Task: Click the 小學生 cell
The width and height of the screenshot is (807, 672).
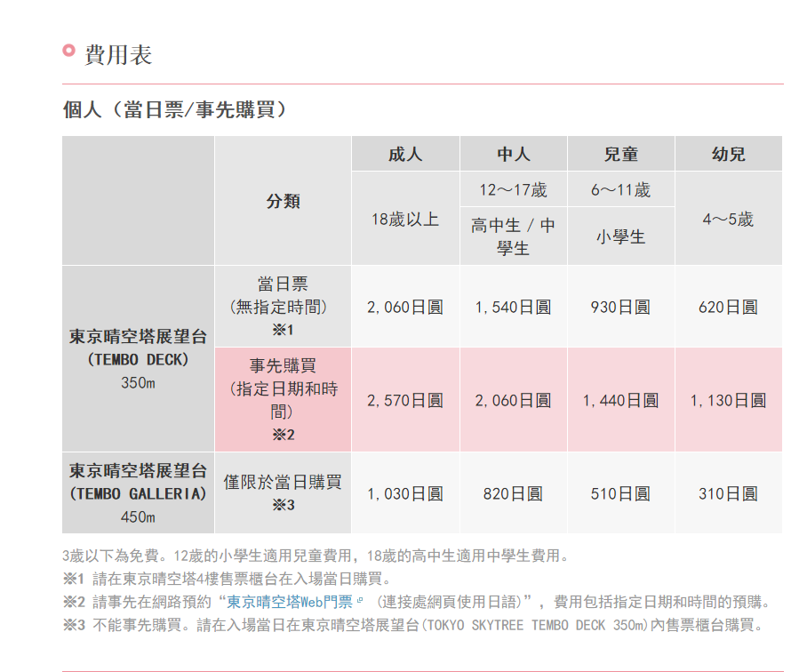Action: click(621, 236)
